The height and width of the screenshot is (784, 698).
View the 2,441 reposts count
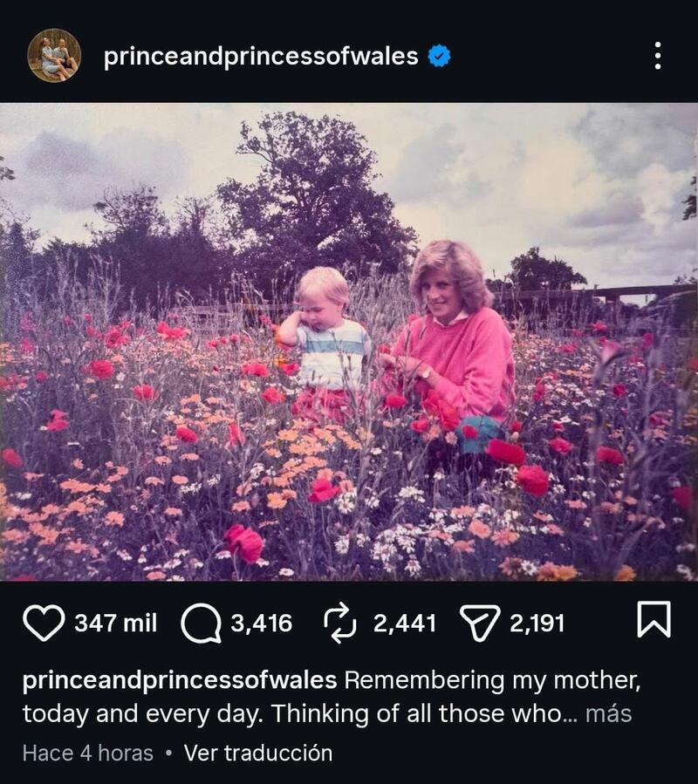pyautogui.click(x=404, y=624)
